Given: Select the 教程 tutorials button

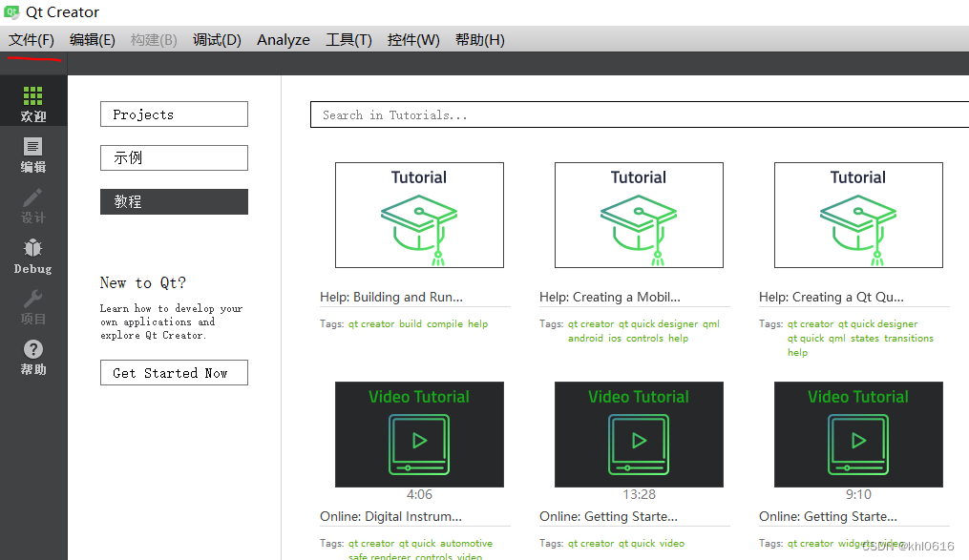Looking at the screenshot, I should point(175,202).
